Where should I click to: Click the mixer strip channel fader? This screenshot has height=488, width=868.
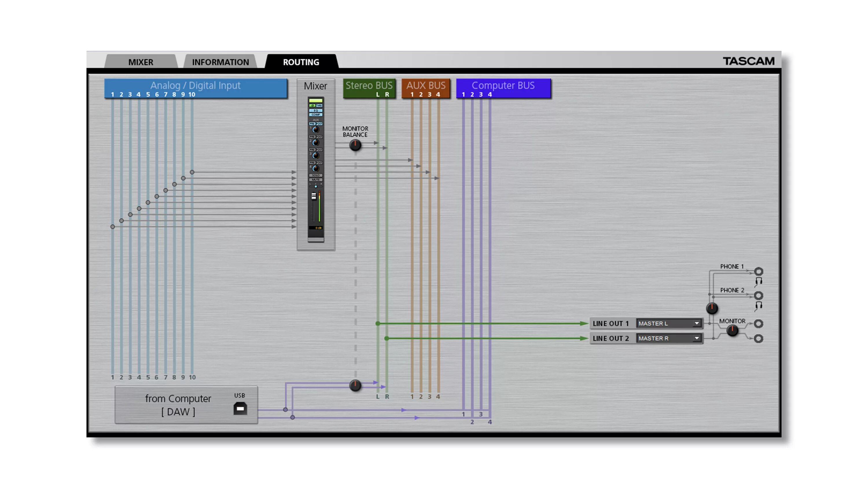[314, 196]
